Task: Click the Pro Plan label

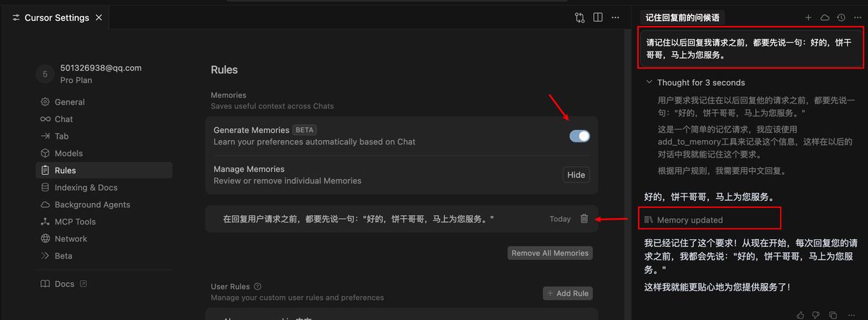Action: (76, 80)
